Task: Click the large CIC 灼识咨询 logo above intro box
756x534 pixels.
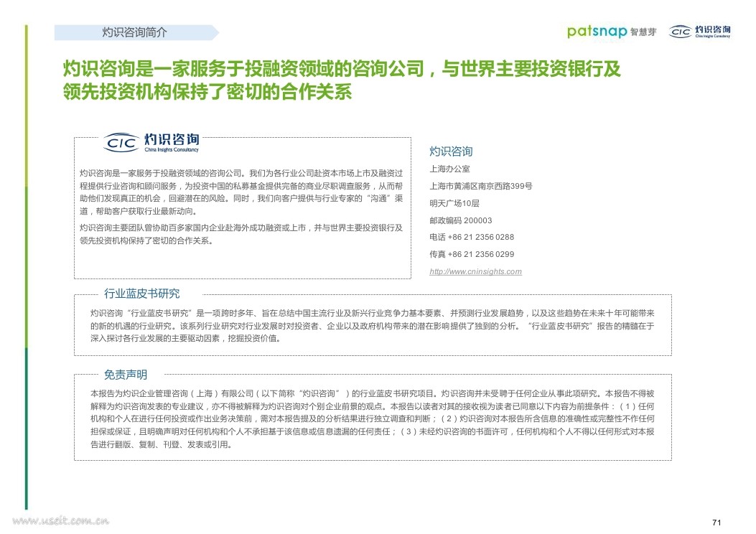Action: click(x=151, y=143)
